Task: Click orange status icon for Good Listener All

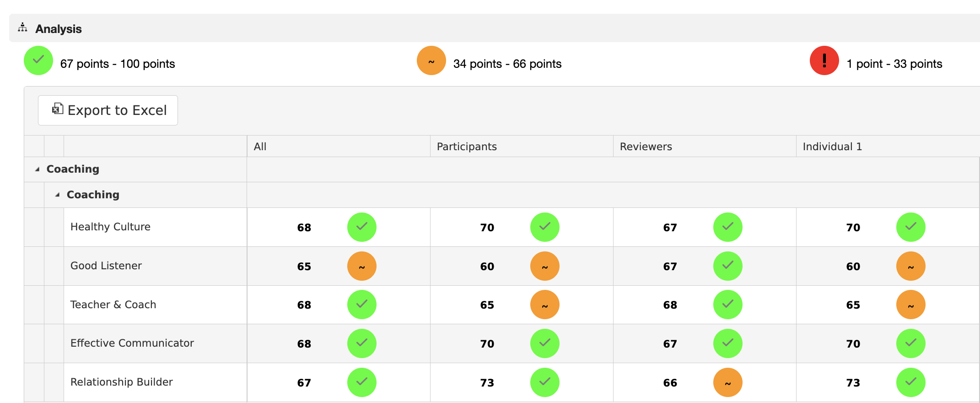Action: click(x=362, y=266)
